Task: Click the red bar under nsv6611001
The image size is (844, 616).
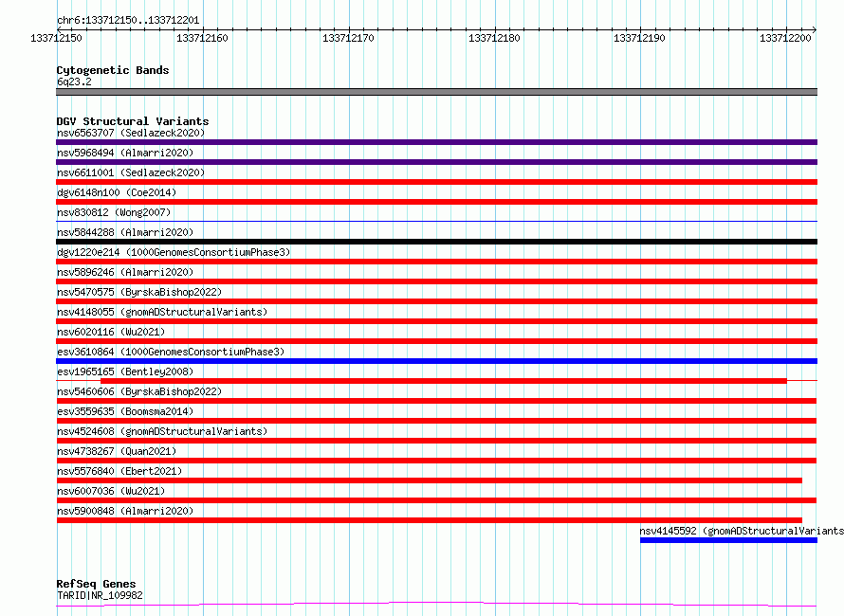Action: (436, 182)
